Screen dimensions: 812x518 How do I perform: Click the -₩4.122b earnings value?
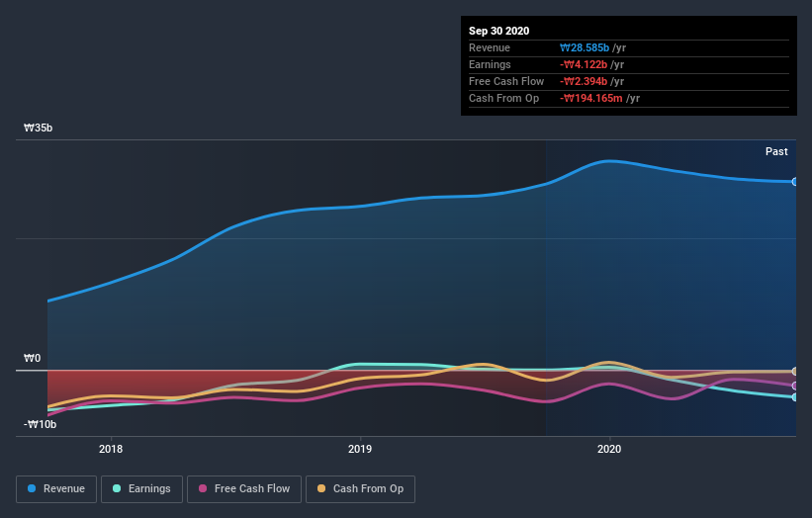[x=584, y=64]
